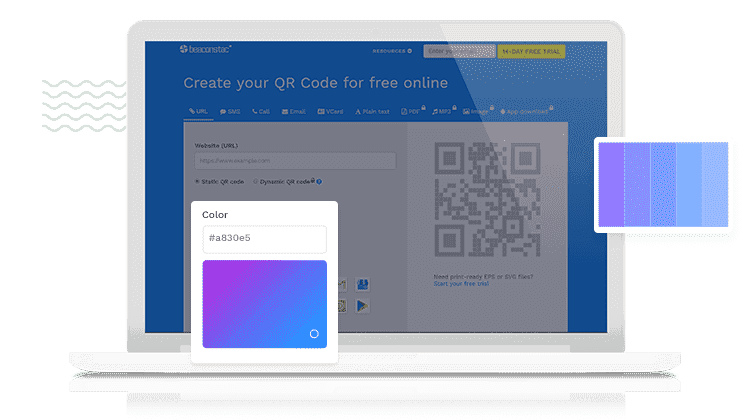Click the email field in the header

(x=459, y=51)
